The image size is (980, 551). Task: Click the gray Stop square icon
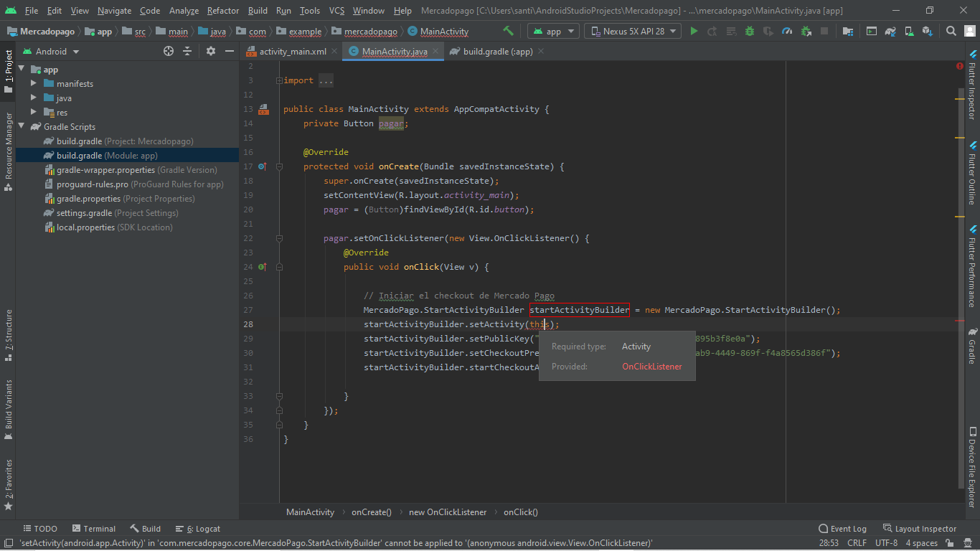click(824, 31)
